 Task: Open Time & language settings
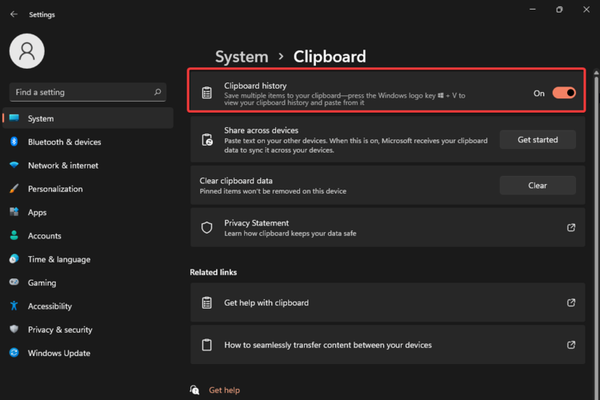pyautogui.click(x=59, y=259)
